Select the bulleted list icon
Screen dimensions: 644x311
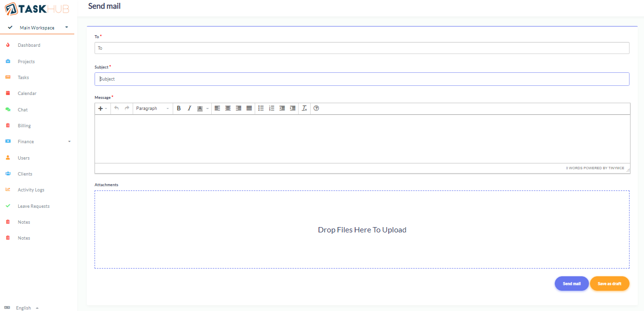261,108
